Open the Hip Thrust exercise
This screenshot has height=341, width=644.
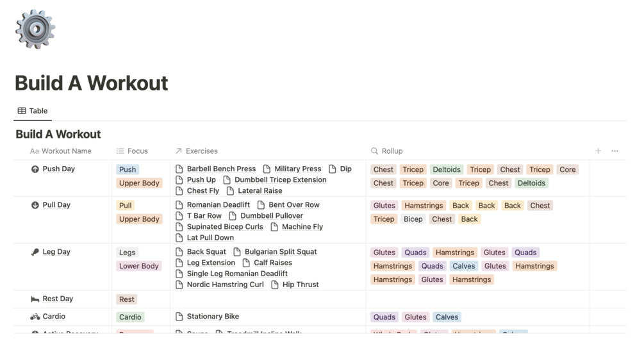coord(301,285)
